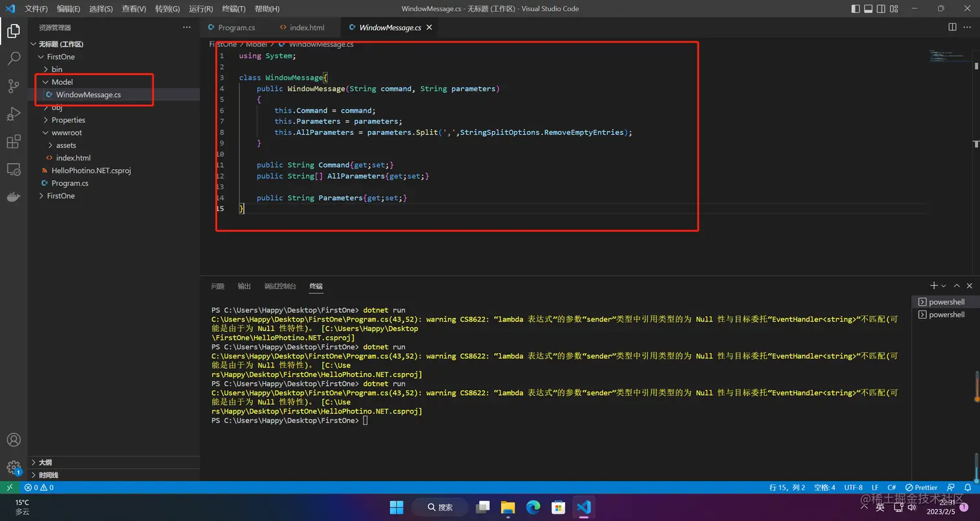Expand the assets folder
The width and height of the screenshot is (980, 521).
[x=114, y=145]
